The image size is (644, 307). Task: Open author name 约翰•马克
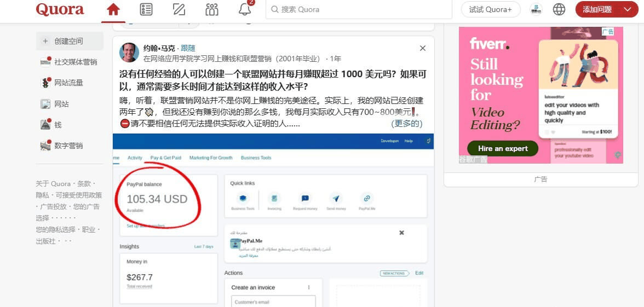point(159,48)
